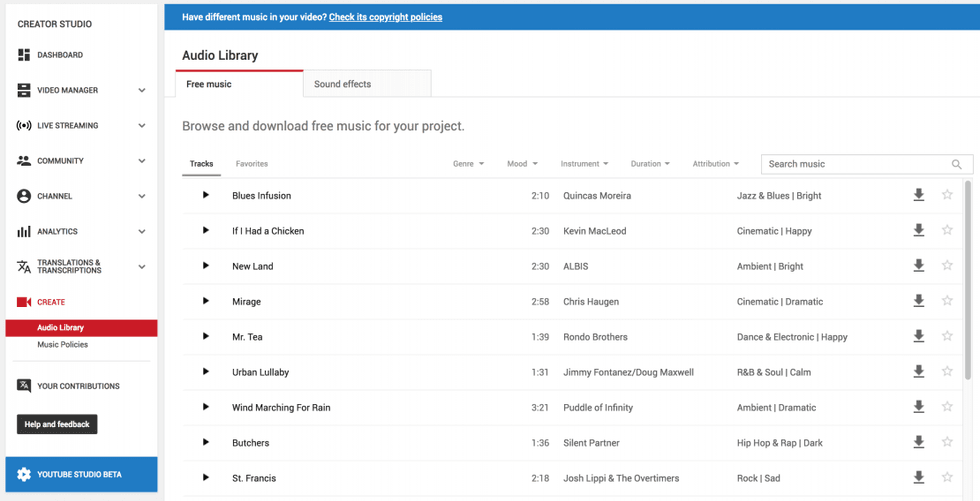Click the Dashboard grid icon

[x=24, y=55]
